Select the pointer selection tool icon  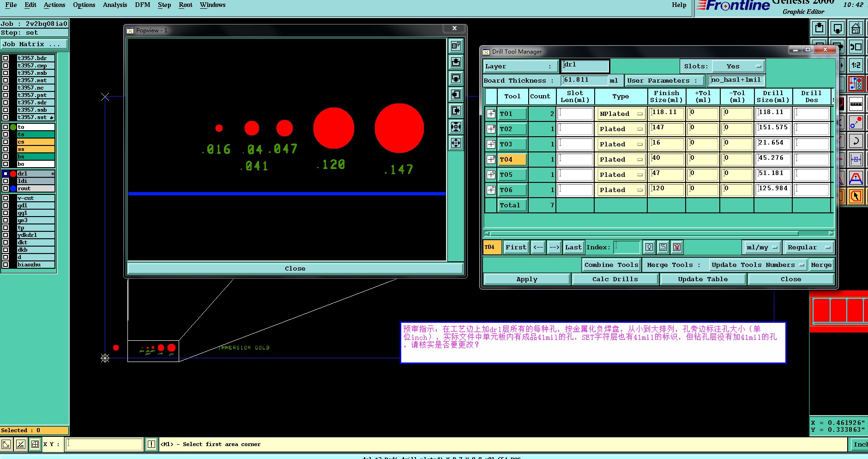point(856,196)
